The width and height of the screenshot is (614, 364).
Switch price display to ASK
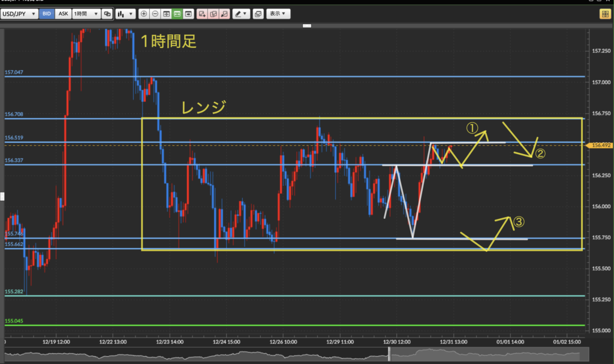[62, 13]
